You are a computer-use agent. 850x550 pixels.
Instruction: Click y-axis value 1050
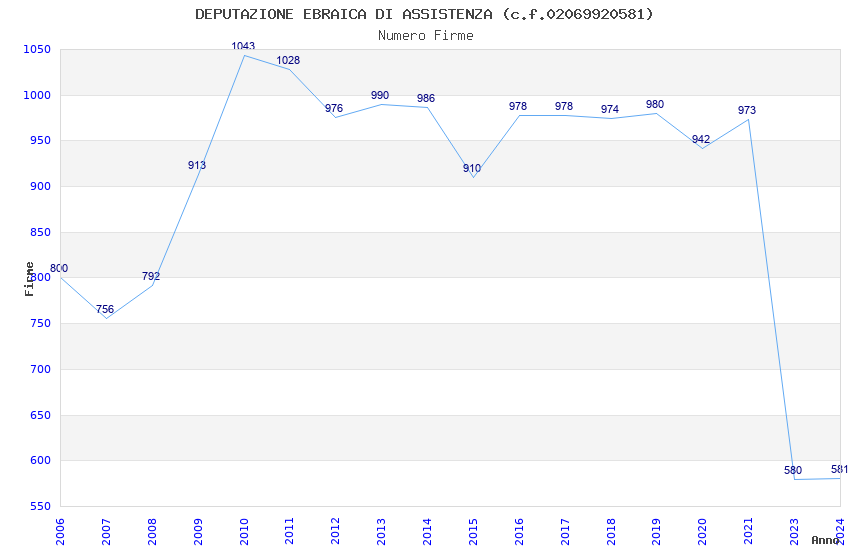tap(37, 49)
